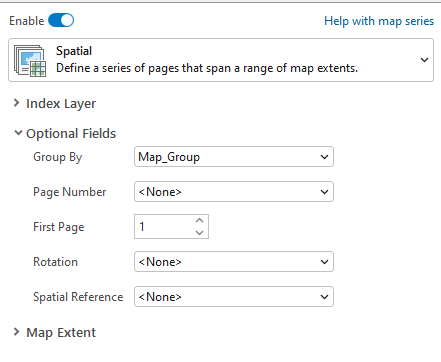Open Help with map series link

379,21
